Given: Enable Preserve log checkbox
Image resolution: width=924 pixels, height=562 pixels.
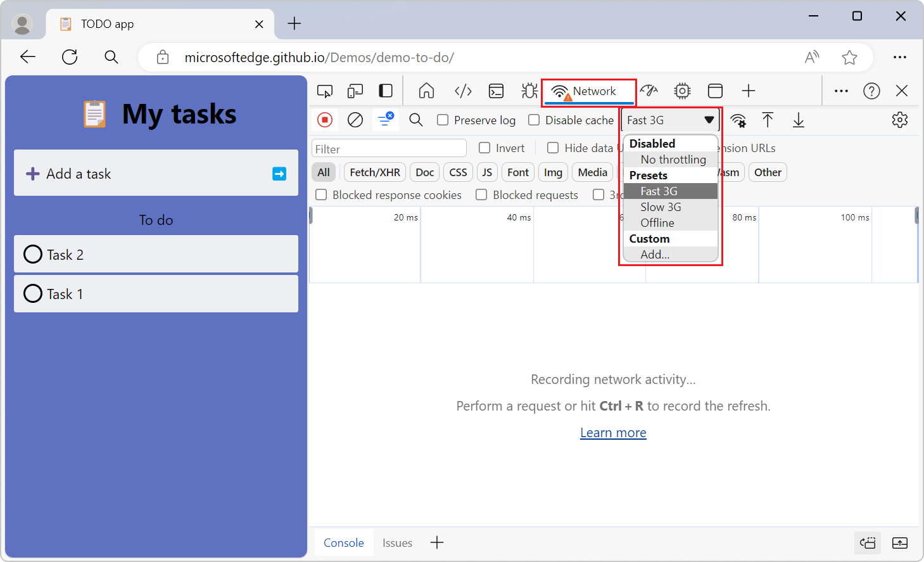Looking at the screenshot, I should coord(443,120).
